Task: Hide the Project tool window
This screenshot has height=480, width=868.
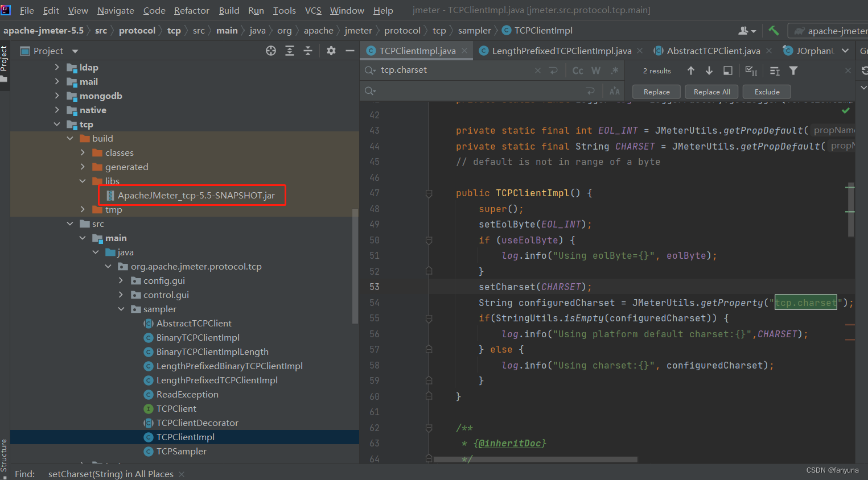Action: pos(350,51)
